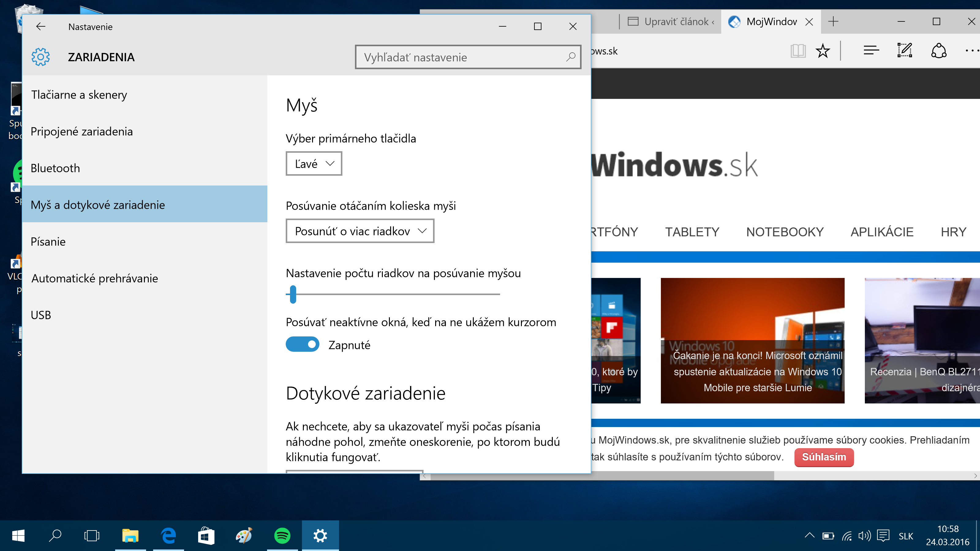Select USB in the sidebar
The height and width of the screenshot is (551, 980).
coord(145,315)
